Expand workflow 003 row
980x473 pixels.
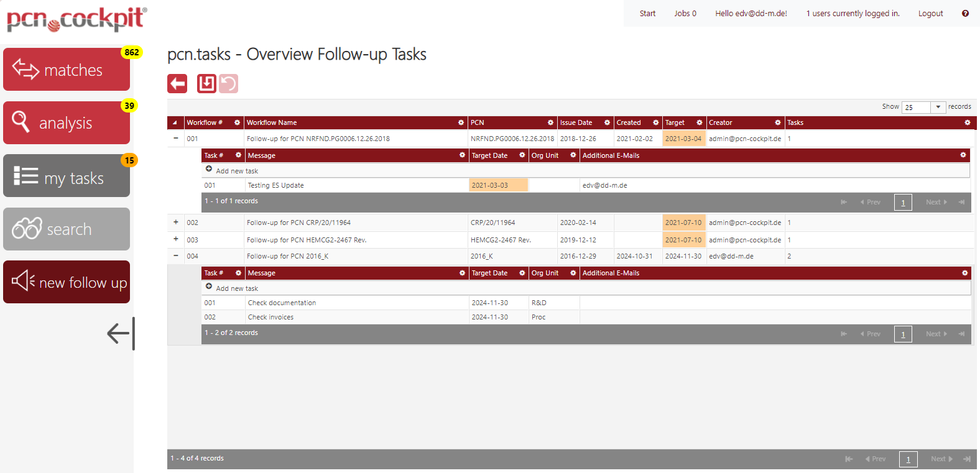pos(175,239)
